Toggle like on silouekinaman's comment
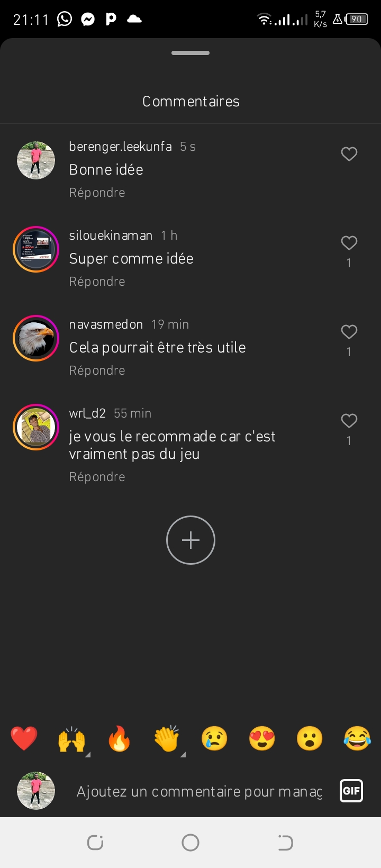Viewport: 381px width, 868px height. (x=349, y=243)
